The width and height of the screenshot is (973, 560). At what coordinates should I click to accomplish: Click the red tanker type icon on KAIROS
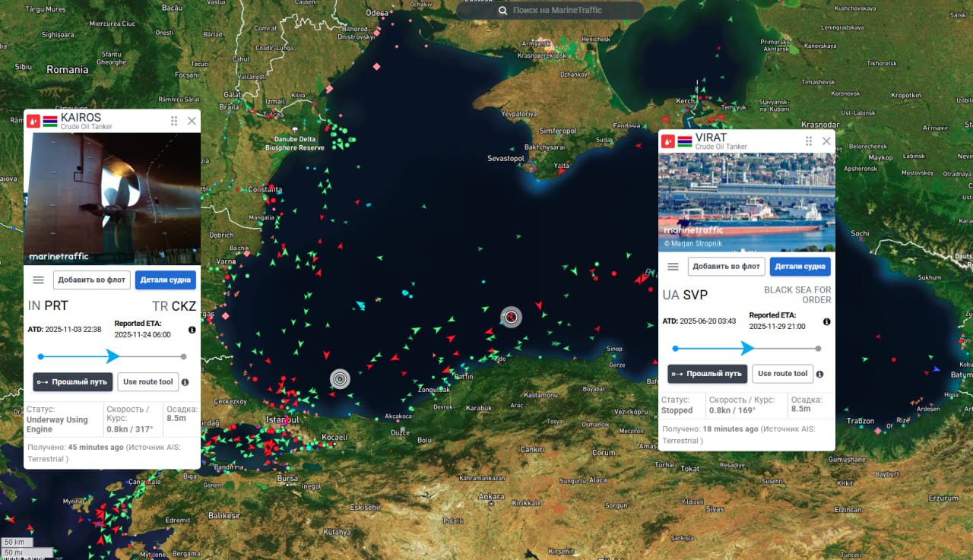click(33, 121)
